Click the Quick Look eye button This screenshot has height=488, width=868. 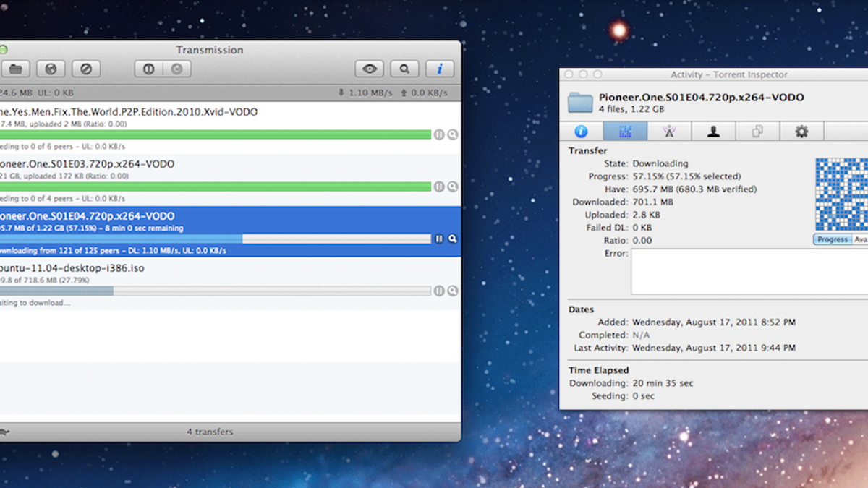tap(369, 69)
